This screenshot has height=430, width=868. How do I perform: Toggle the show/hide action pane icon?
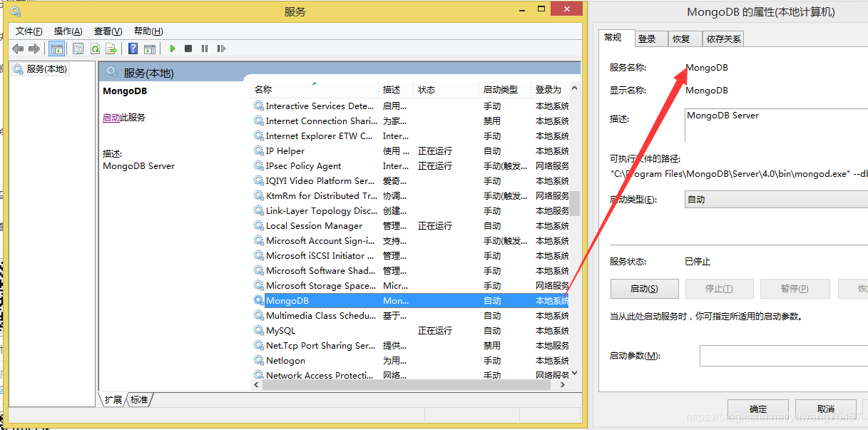coord(150,48)
